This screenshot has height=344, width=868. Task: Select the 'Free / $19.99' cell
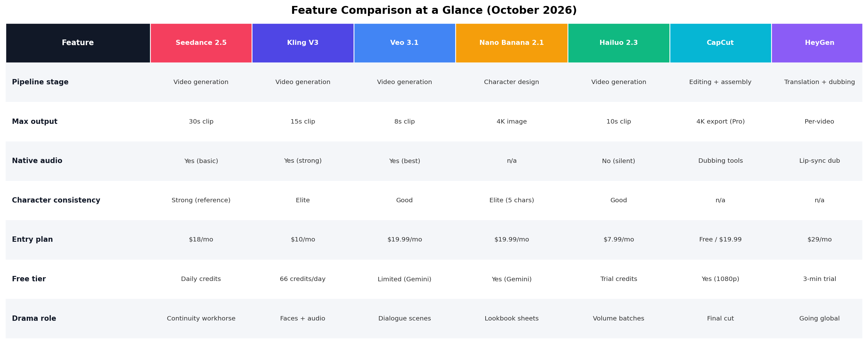tap(721, 240)
